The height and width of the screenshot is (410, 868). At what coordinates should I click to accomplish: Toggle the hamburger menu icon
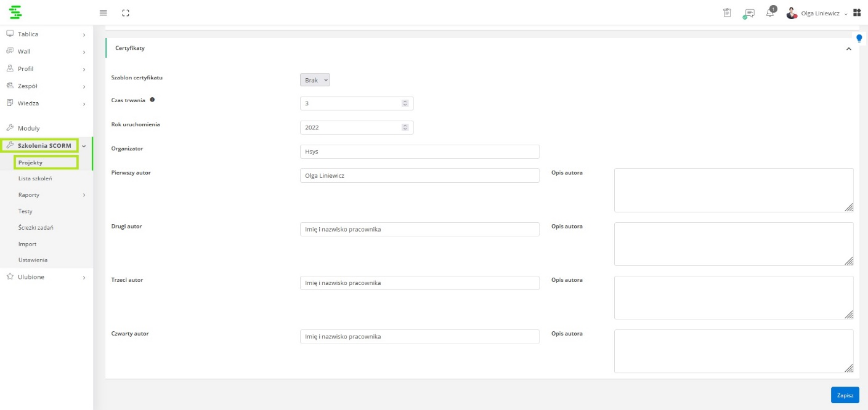pyautogui.click(x=103, y=13)
